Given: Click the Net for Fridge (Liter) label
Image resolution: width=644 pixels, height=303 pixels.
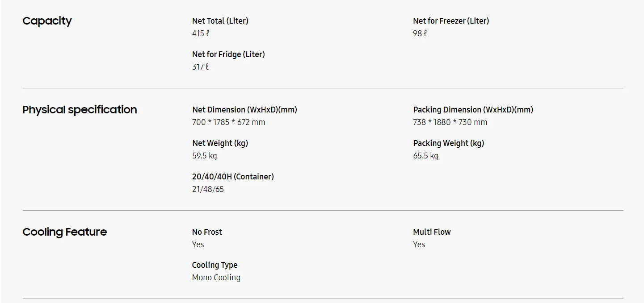Looking at the screenshot, I should 228,54.
